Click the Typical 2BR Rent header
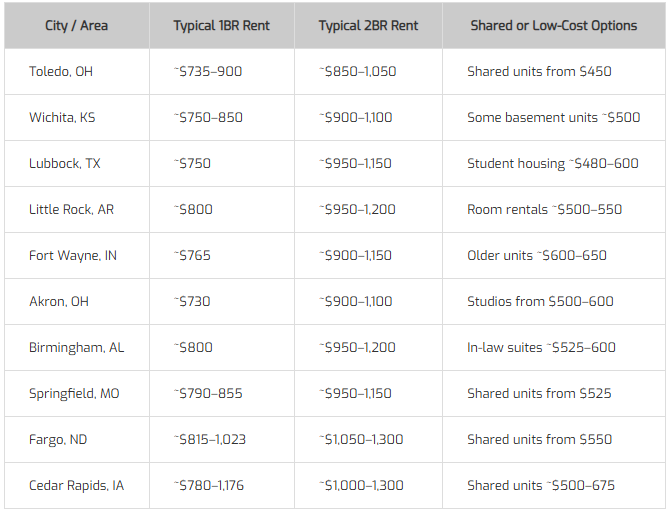The image size is (670, 514). pyautogui.click(x=368, y=26)
